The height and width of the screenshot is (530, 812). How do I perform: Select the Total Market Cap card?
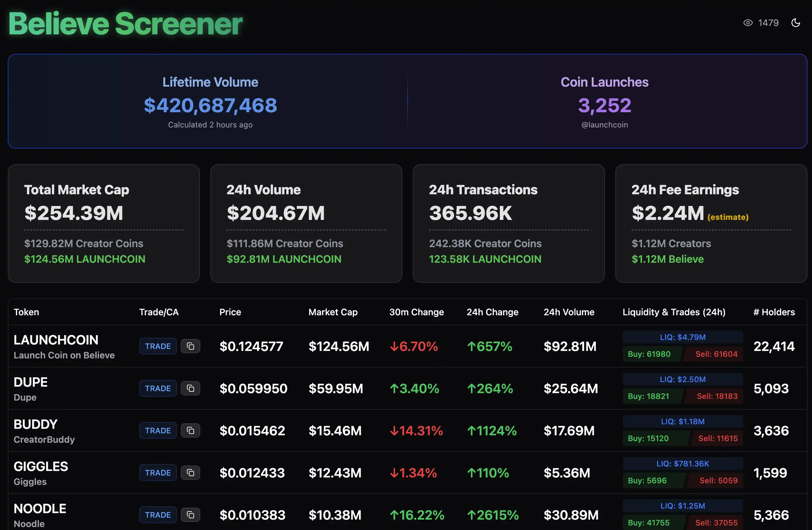[x=104, y=223]
